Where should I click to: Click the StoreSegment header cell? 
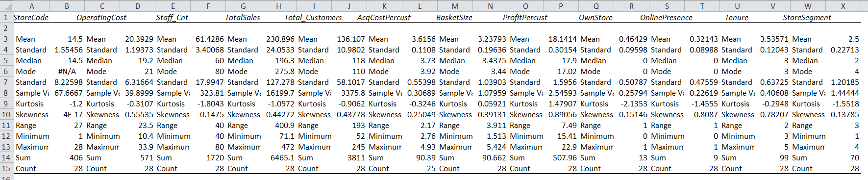(x=807, y=17)
